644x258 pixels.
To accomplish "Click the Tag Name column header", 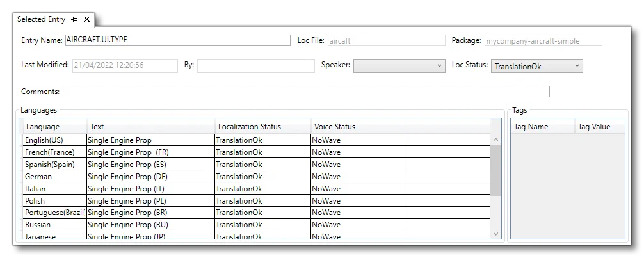I will point(542,127).
